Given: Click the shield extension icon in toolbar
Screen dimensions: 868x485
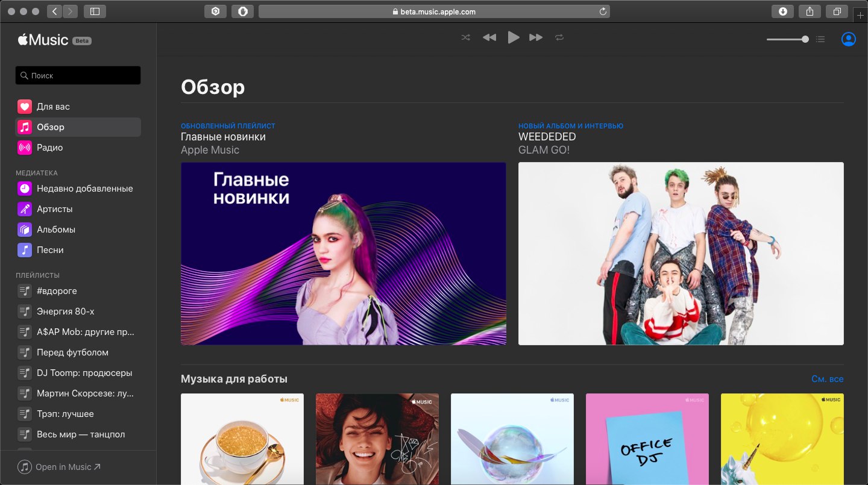Looking at the screenshot, I should [x=242, y=11].
